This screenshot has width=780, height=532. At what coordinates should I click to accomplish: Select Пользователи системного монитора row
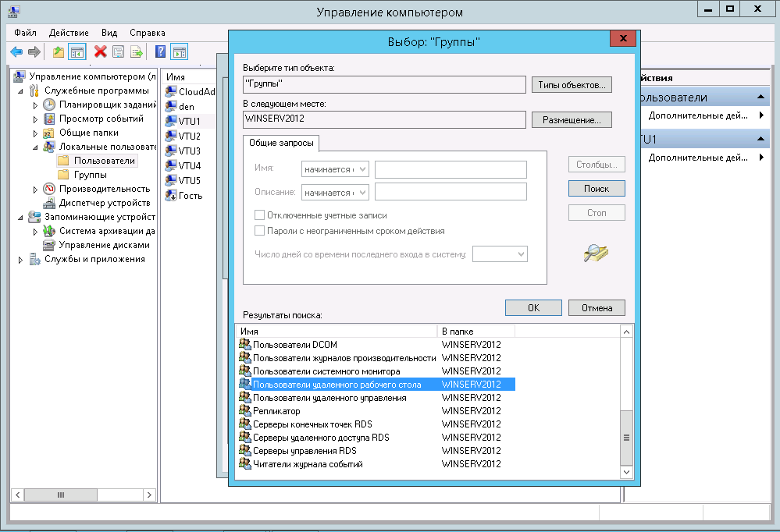pos(376,371)
